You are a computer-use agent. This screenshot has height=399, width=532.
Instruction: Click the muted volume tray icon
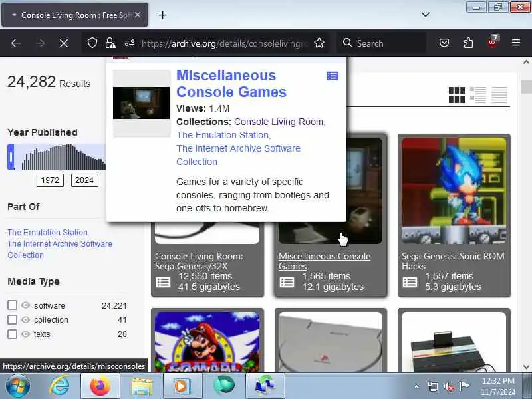pos(449,386)
